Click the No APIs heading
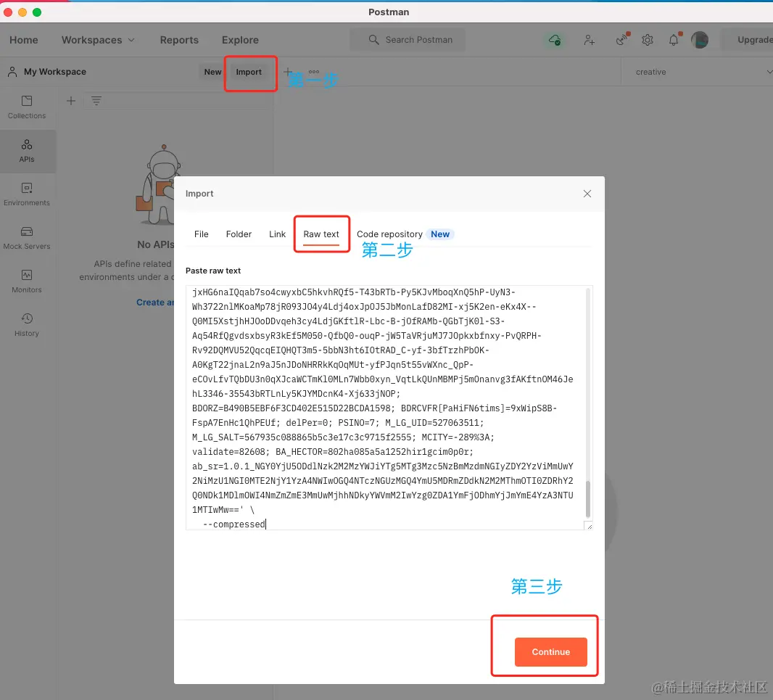Viewport: 773px width, 700px height. coord(156,244)
